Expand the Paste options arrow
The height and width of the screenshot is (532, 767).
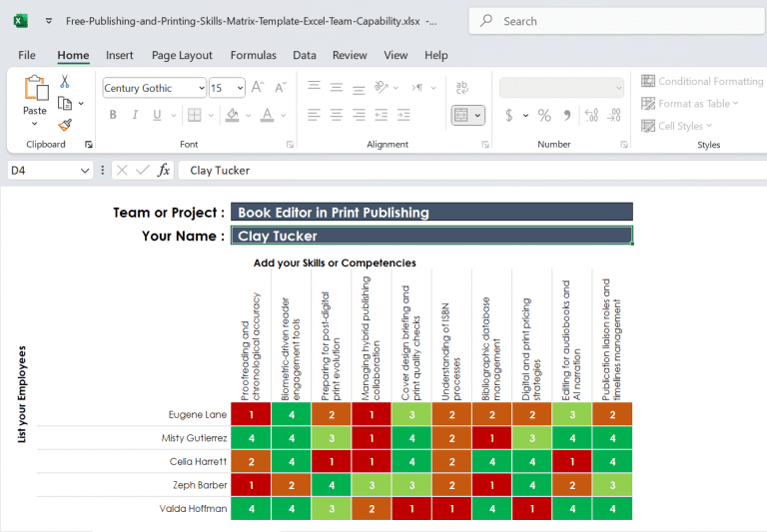click(34, 124)
